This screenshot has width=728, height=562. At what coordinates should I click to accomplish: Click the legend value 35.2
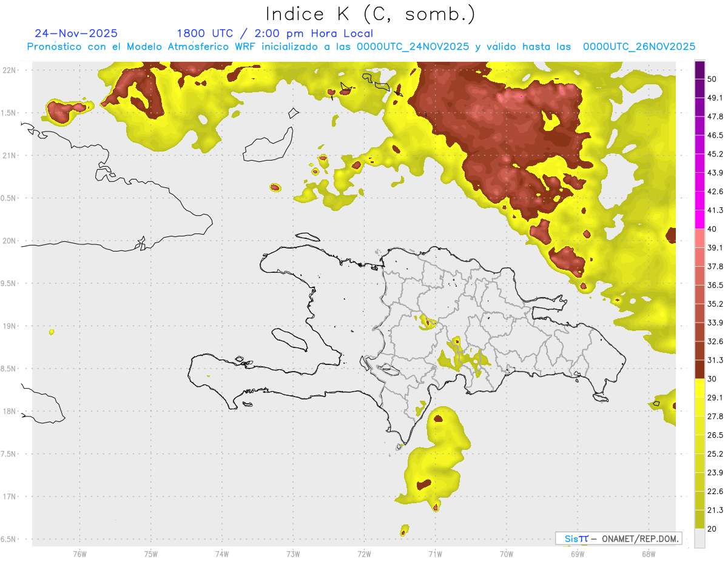click(716, 304)
